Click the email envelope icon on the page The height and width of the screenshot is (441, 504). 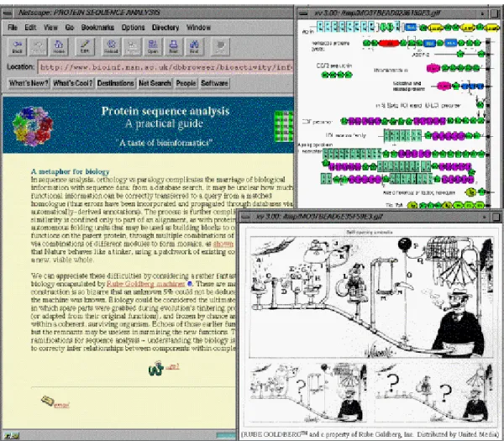coord(48,401)
